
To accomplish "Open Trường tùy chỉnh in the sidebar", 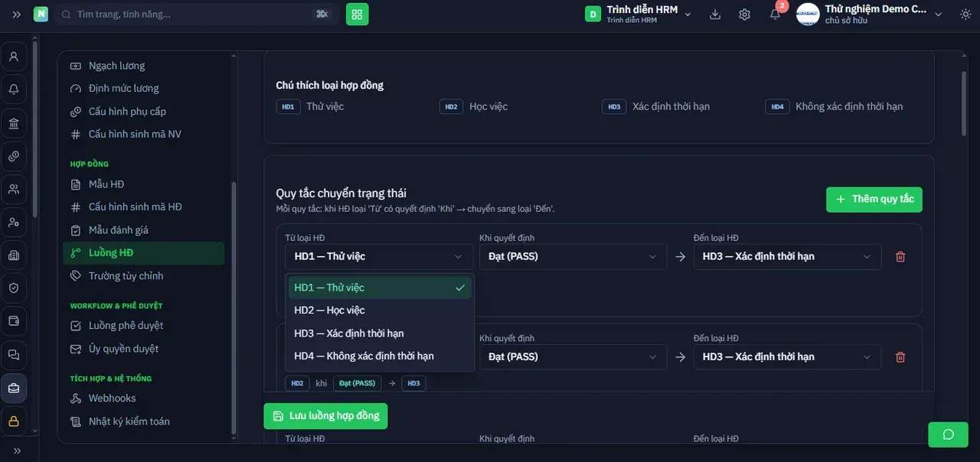I will (x=143, y=276).
